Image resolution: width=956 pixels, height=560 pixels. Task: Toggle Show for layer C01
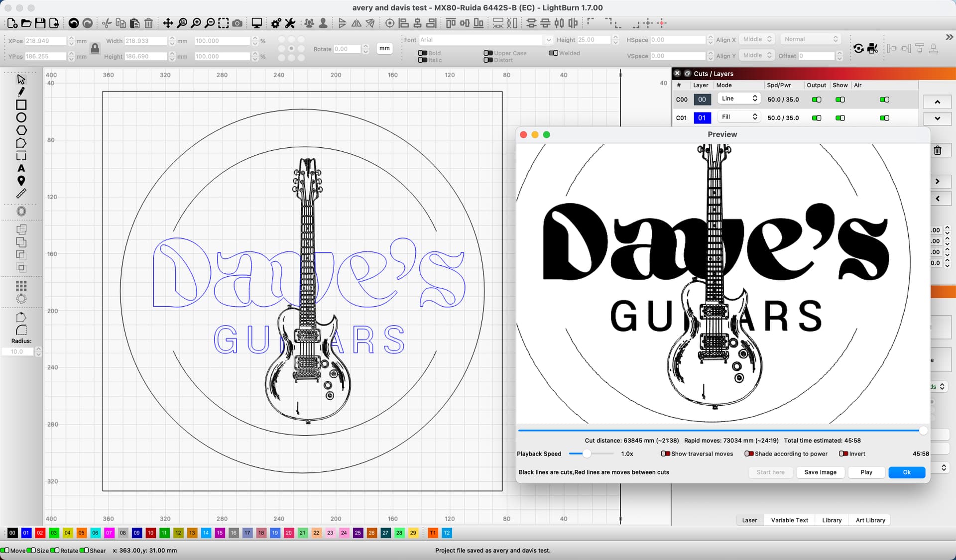click(840, 118)
